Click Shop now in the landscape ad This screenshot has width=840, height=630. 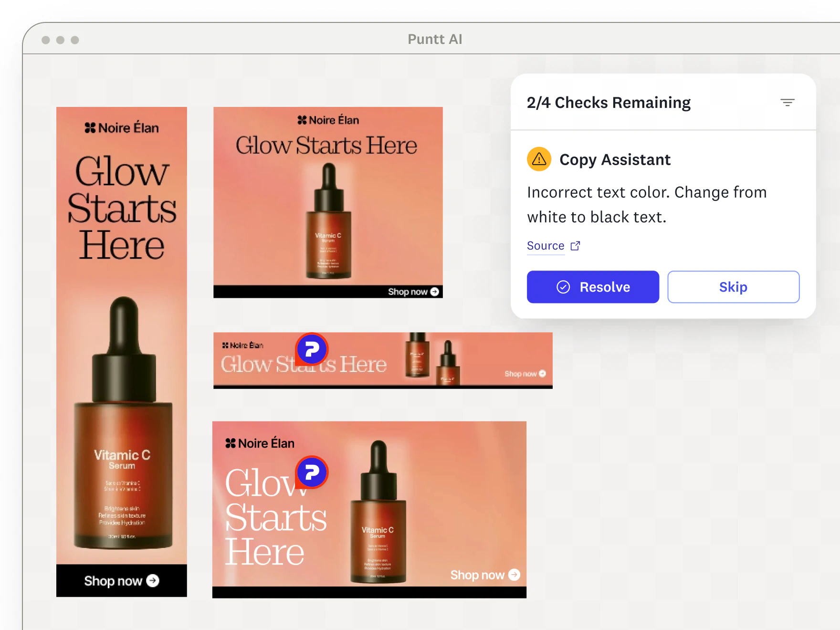pyautogui.click(x=485, y=575)
